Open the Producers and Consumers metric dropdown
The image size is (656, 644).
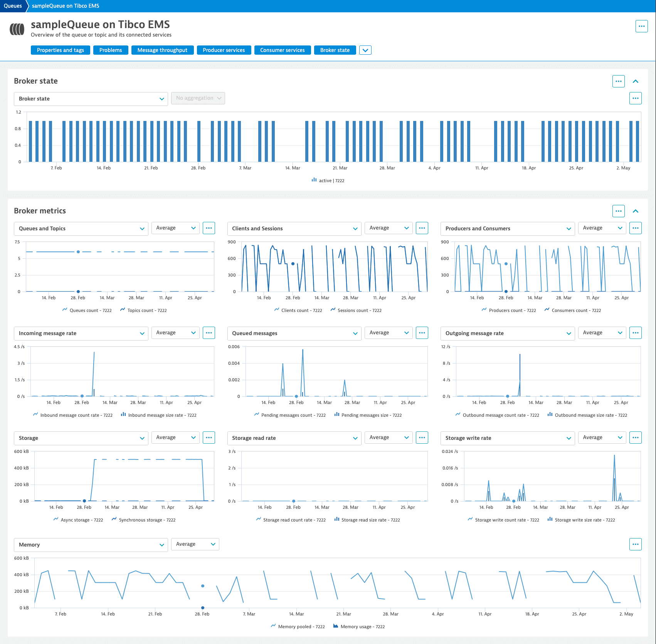click(508, 228)
